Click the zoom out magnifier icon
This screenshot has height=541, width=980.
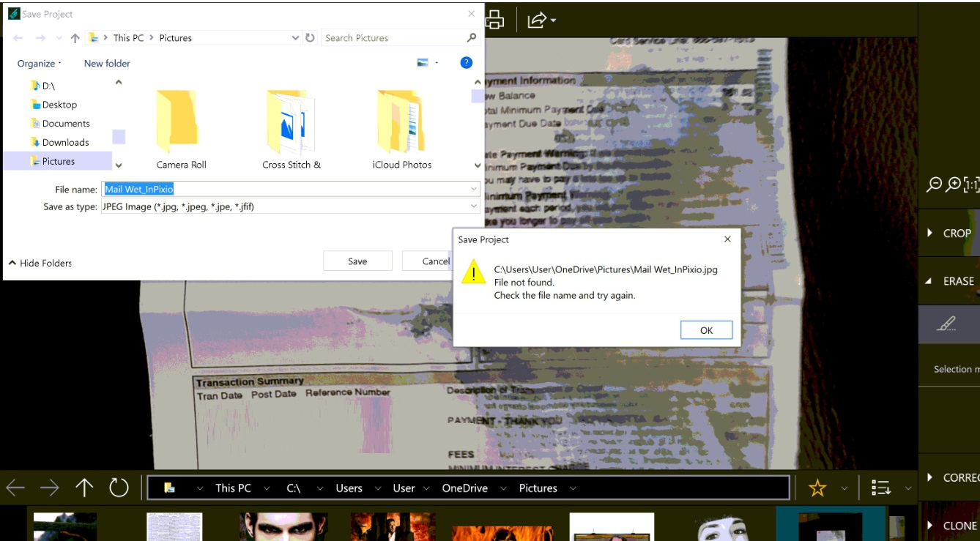click(x=934, y=184)
